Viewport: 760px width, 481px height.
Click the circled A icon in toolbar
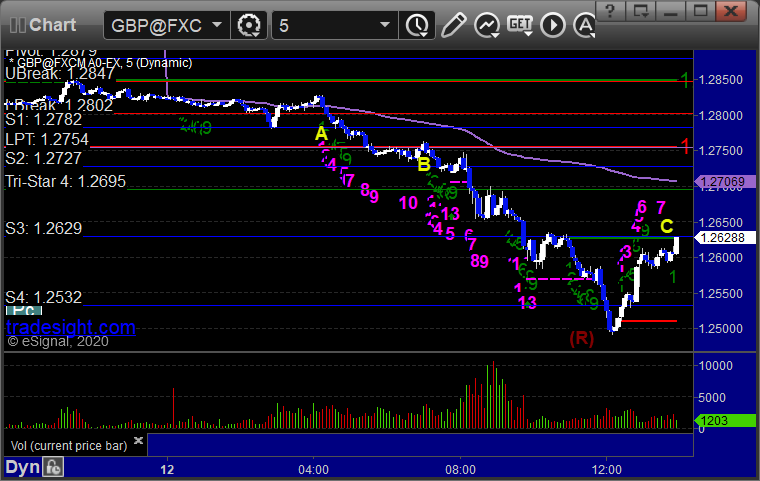click(x=585, y=25)
